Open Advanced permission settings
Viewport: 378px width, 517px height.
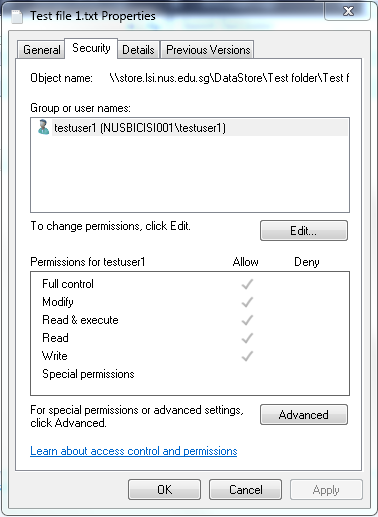[304, 415]
